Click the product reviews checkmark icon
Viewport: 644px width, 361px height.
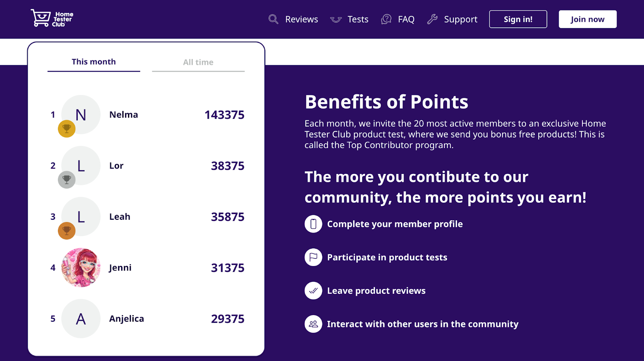click(313, 291)
